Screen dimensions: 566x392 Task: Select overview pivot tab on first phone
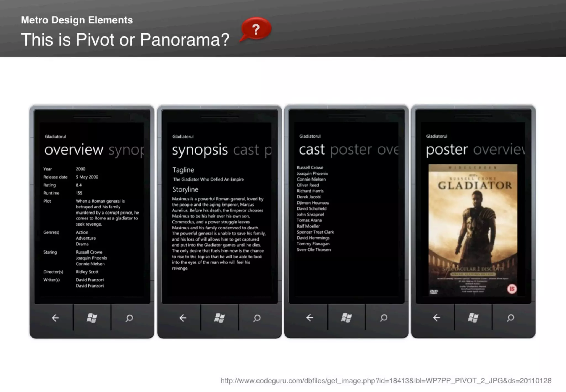pyautogui.click(x=74, y=150)
